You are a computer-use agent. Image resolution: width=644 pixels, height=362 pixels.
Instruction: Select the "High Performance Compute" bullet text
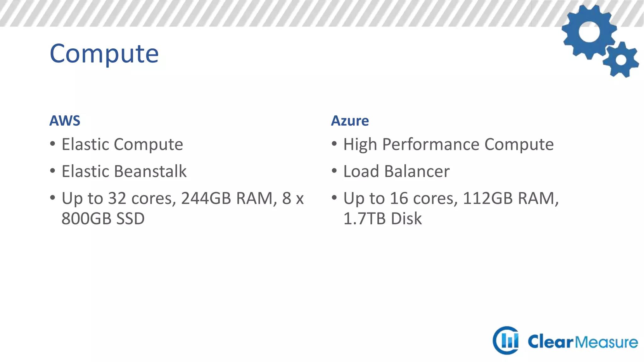448,145
